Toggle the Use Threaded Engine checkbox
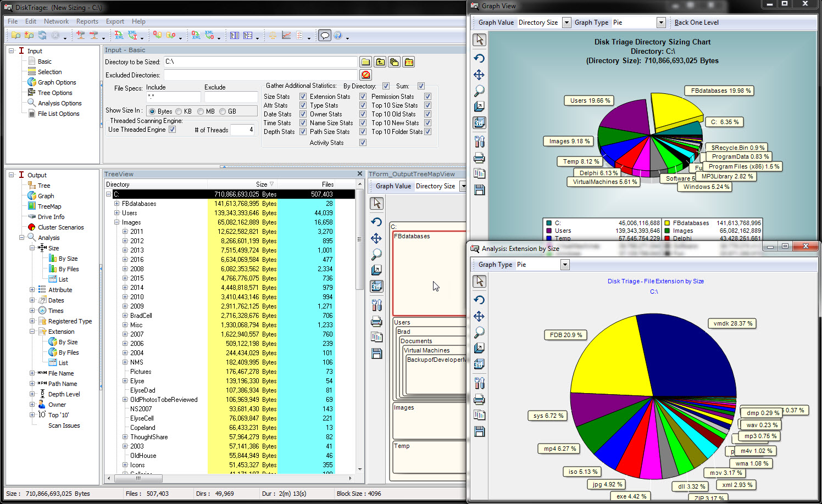 (172, 130)
